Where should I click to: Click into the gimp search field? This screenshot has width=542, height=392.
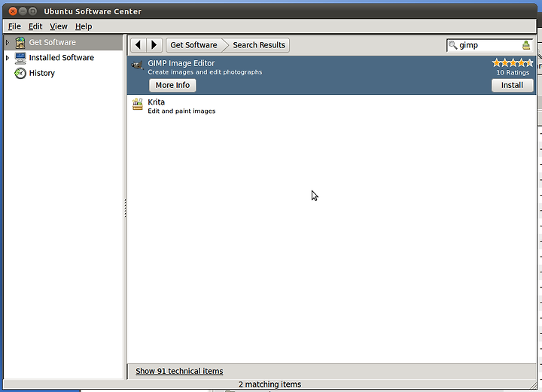tap(489, 45)
